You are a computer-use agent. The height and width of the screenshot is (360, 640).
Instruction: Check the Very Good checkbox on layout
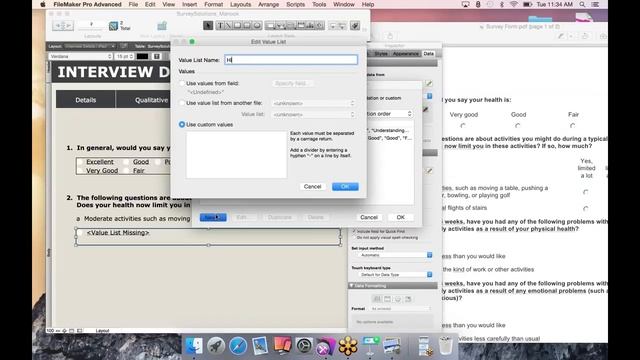click(x=80, y=171)
